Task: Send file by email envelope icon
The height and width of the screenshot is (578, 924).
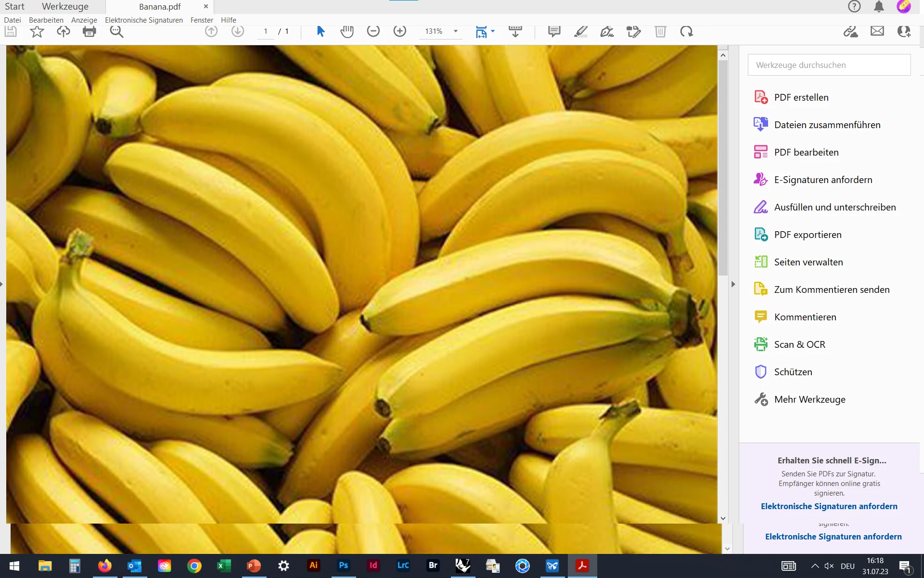Action: [877, 31]
